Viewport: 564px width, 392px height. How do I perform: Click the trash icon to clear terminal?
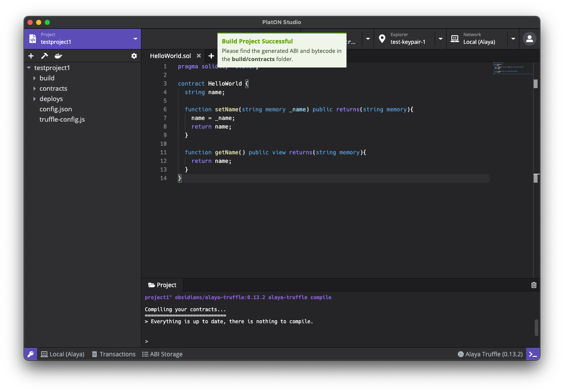pyautogui.click(x=534, y=285)
